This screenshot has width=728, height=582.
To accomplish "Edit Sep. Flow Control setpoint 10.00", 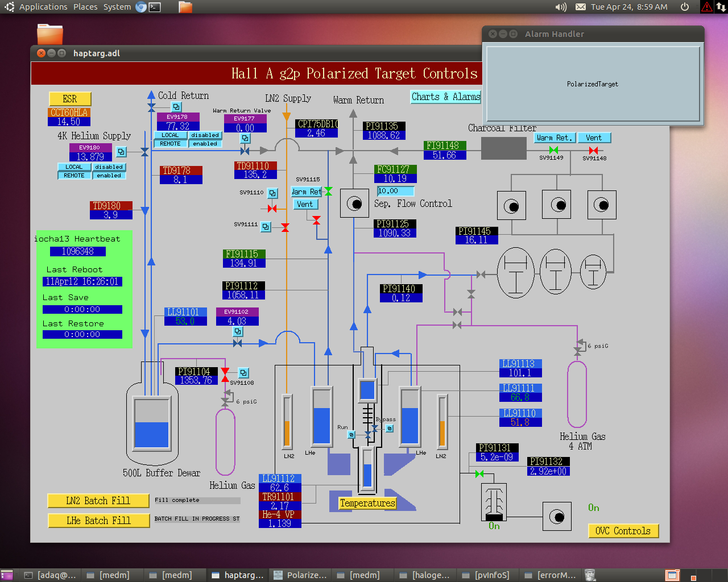I will [x=396, y=191].
